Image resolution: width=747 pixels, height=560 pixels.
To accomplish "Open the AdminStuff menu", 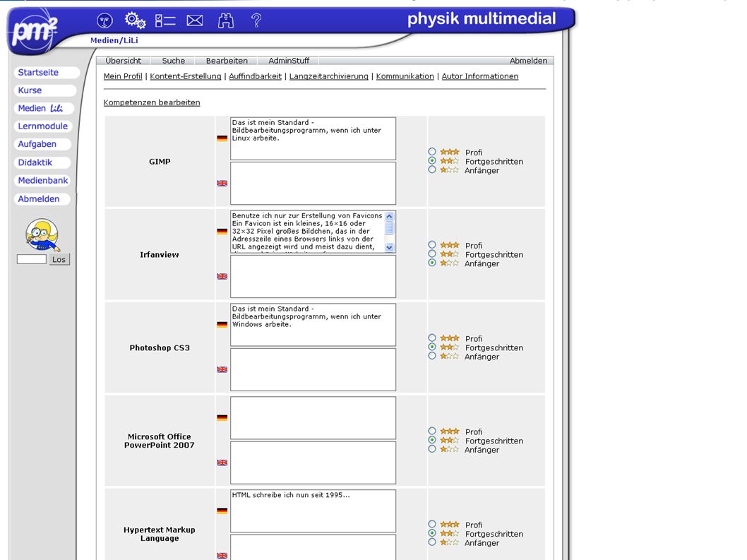I will point(289,61).
